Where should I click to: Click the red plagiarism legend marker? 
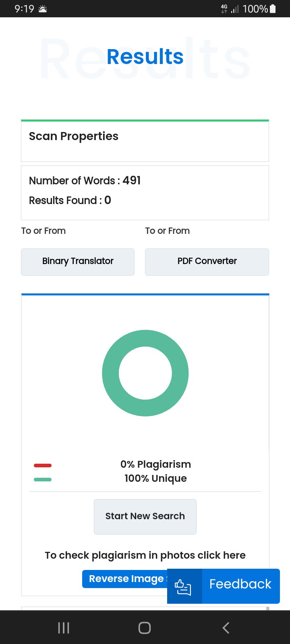pos(43,465)
